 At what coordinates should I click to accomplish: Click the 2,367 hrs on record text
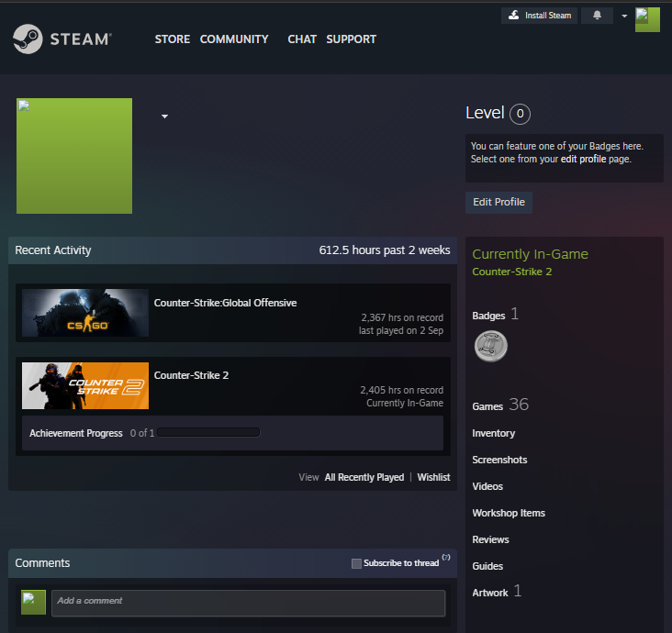402,317
